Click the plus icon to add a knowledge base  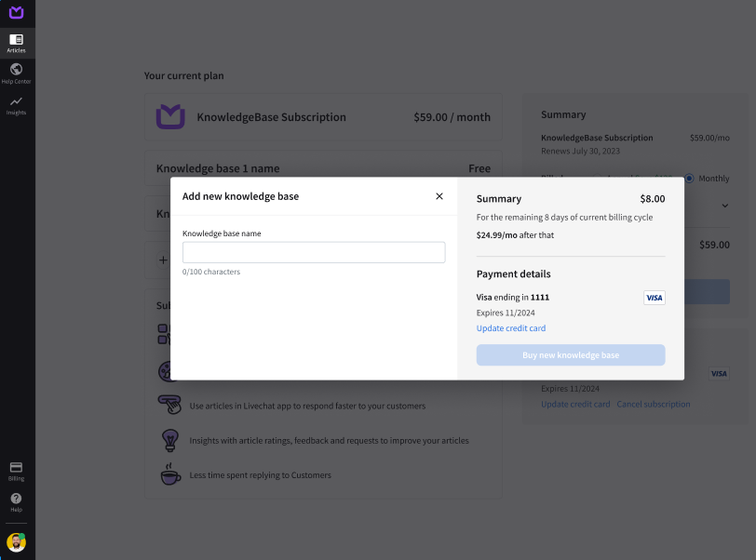click(x=164, y=260)
